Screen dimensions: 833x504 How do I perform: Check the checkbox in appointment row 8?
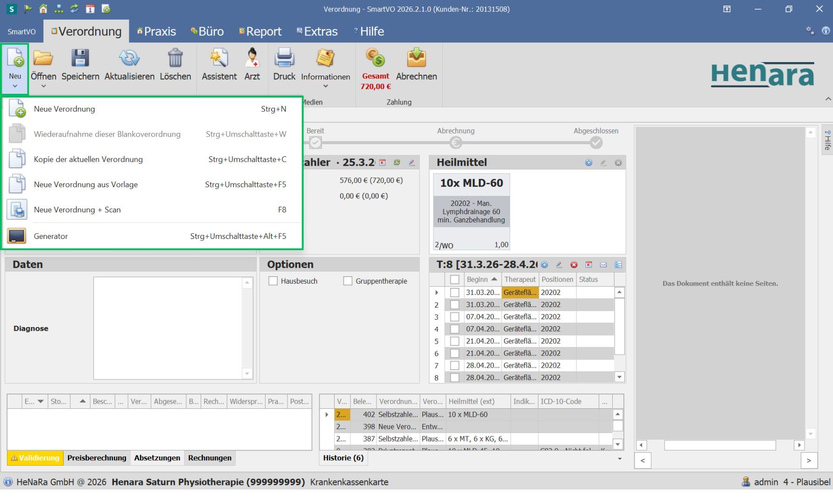click(455, 378)
